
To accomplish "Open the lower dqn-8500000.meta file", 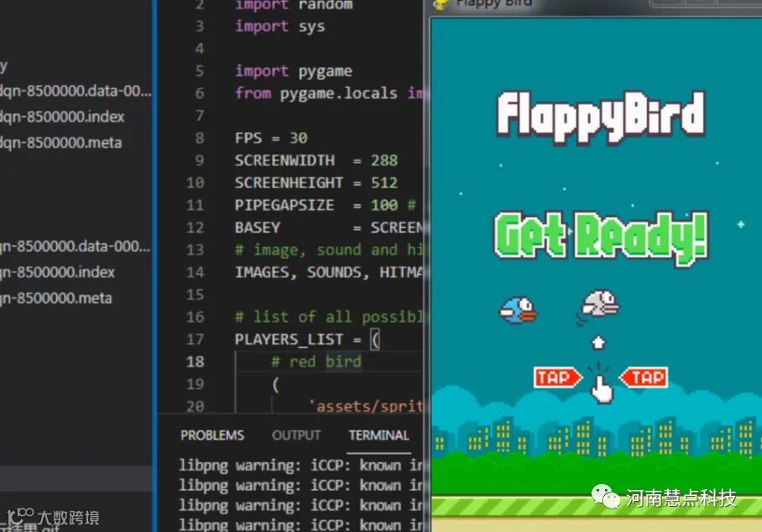I will [x=56, y=298].
